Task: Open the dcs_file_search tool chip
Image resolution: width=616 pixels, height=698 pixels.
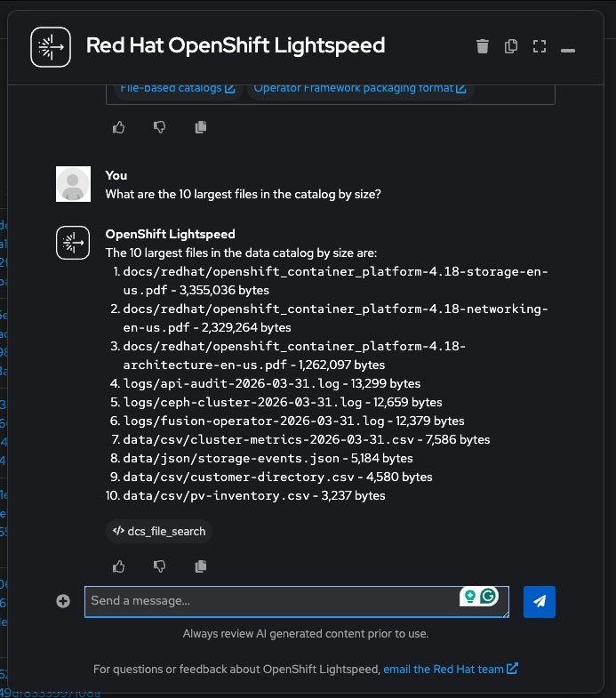Action: tap(159, 531)
